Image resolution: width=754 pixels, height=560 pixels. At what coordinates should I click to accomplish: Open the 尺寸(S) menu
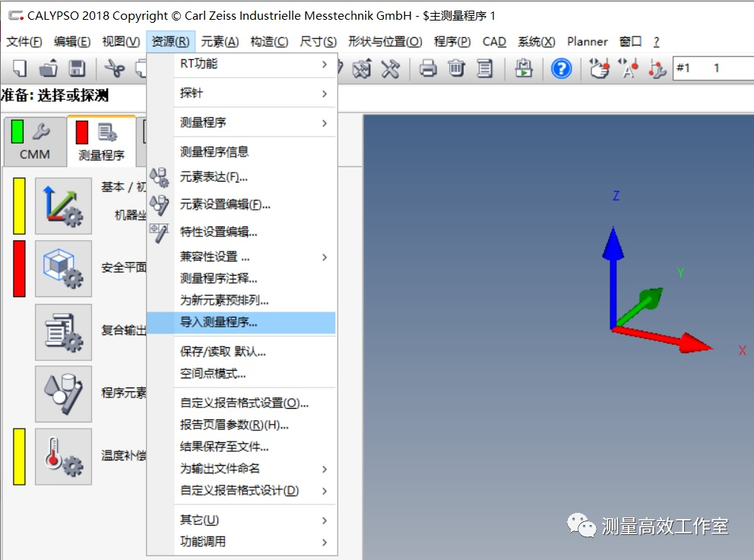point(318,42)
